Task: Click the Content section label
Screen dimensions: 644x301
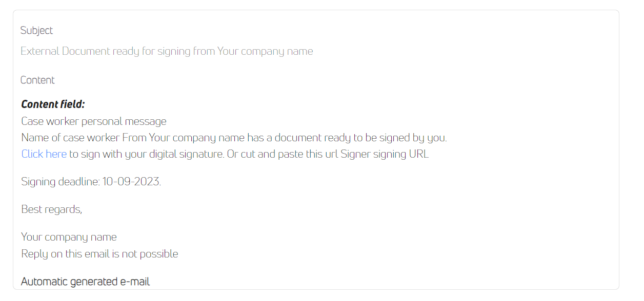Action: point(37,80)
